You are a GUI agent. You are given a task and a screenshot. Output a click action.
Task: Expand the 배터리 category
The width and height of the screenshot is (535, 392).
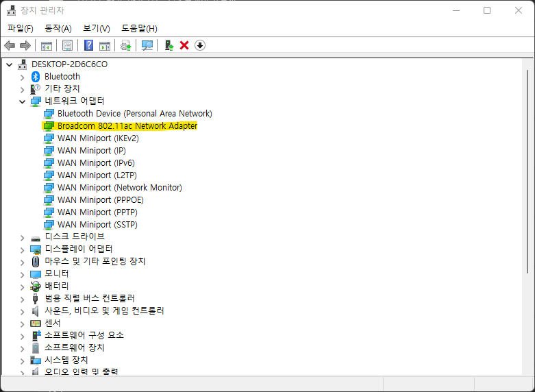click(x=23, y=287)
